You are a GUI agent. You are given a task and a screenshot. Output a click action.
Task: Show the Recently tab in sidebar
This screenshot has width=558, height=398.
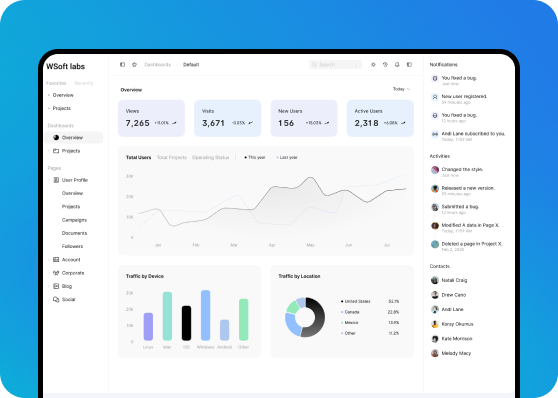tap(84, 83)
